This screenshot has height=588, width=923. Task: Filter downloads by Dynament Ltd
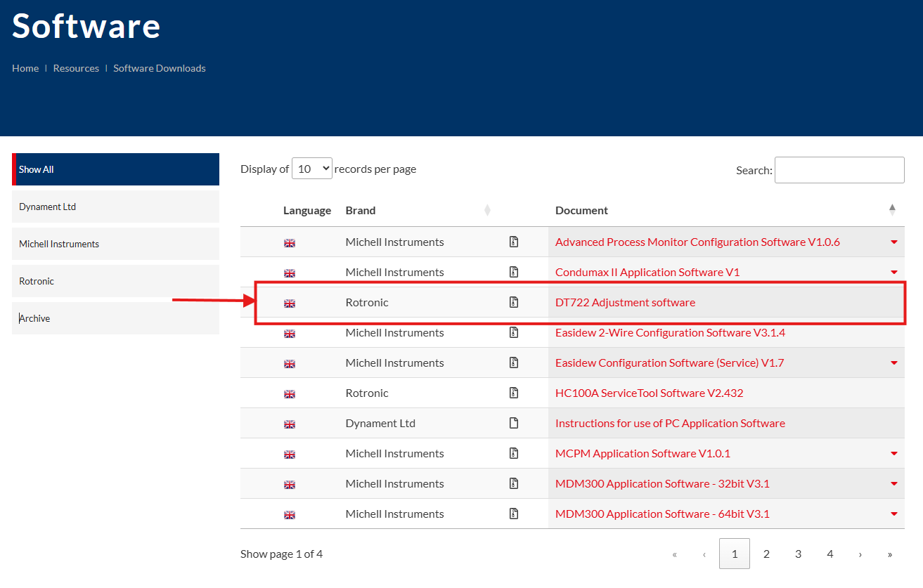coord(116,207)
